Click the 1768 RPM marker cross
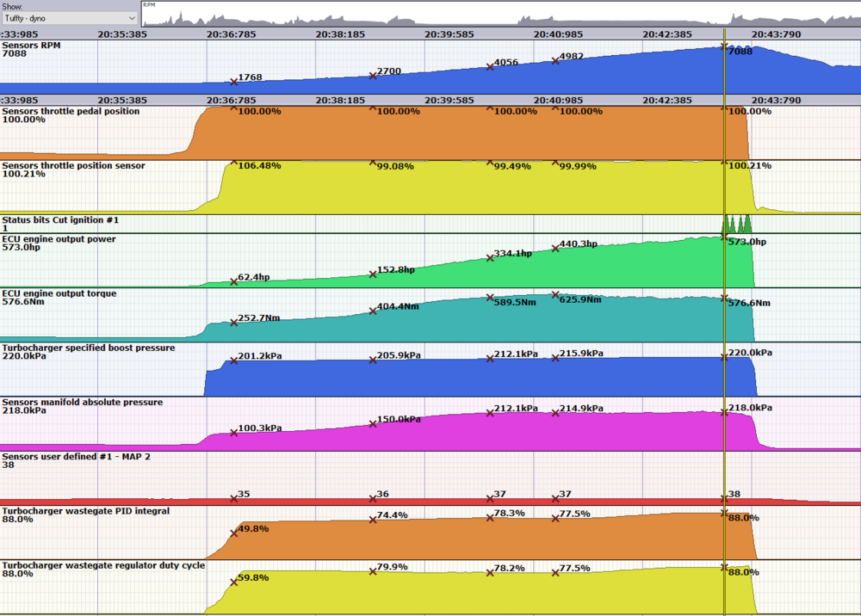This screenshot has width=861, height=616. 234,82
